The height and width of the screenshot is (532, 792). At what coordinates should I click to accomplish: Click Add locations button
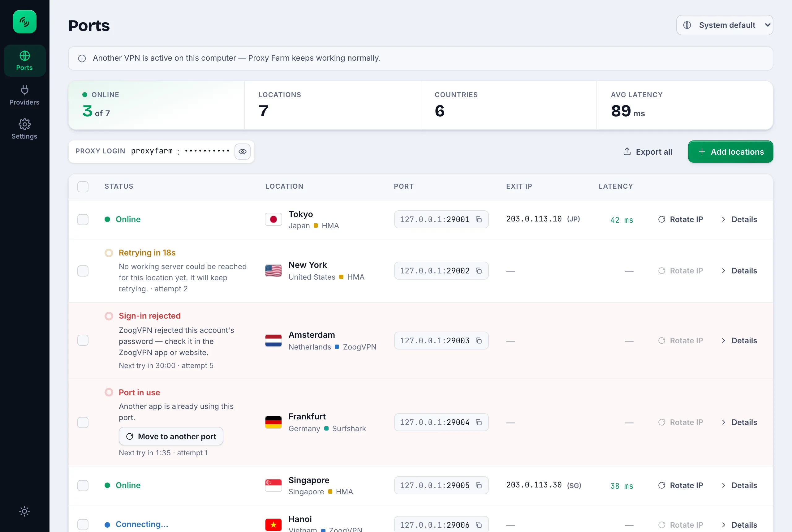click(x=730, y=152)
